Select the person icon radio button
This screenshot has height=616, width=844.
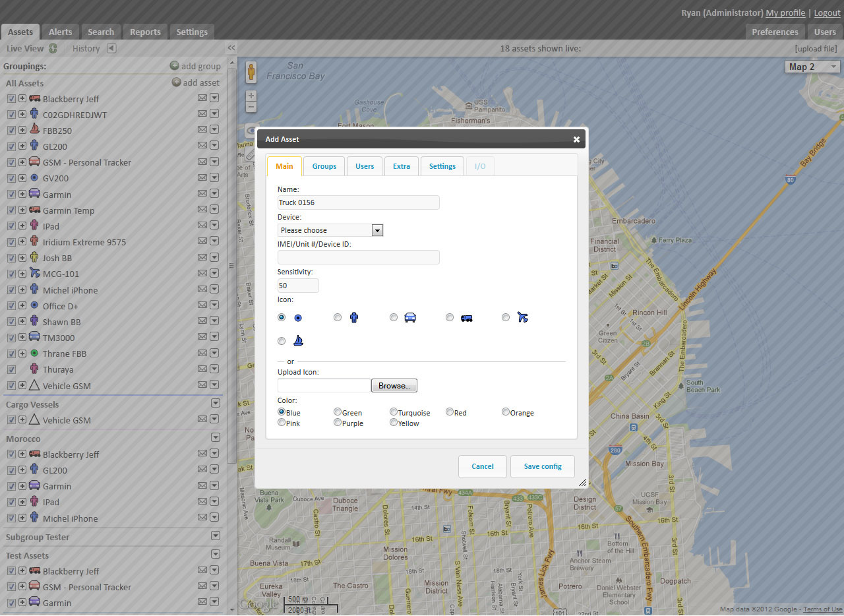pos(338,317)
